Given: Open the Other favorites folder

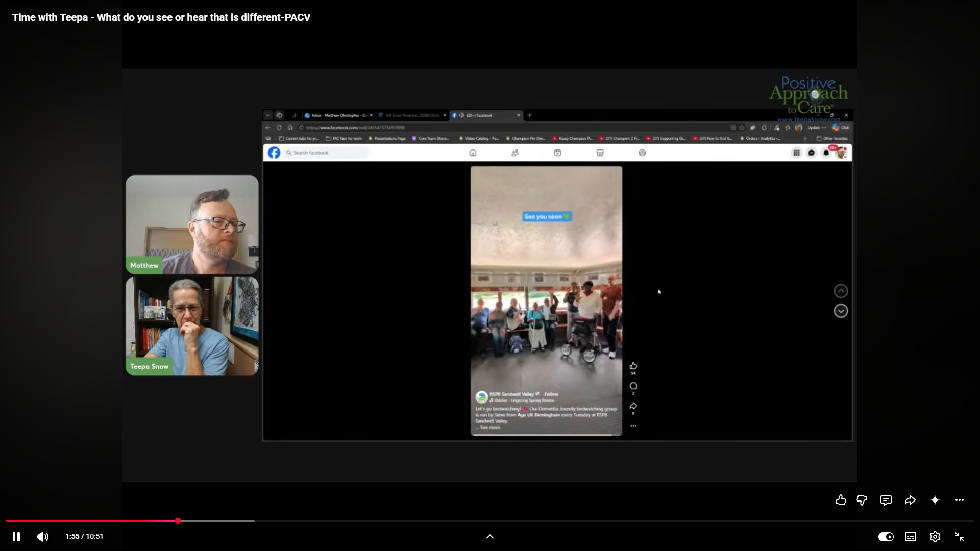Looking at the screenshot, I should (x=832, y=138).
